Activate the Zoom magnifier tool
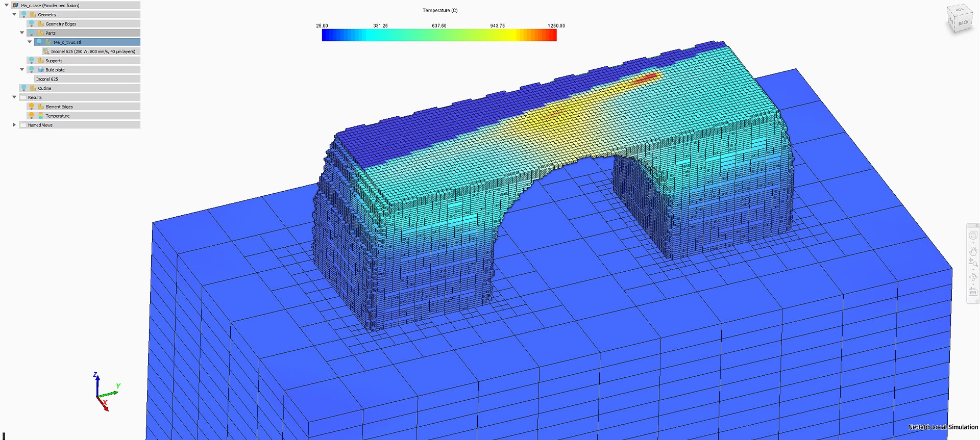 [973, 263]
